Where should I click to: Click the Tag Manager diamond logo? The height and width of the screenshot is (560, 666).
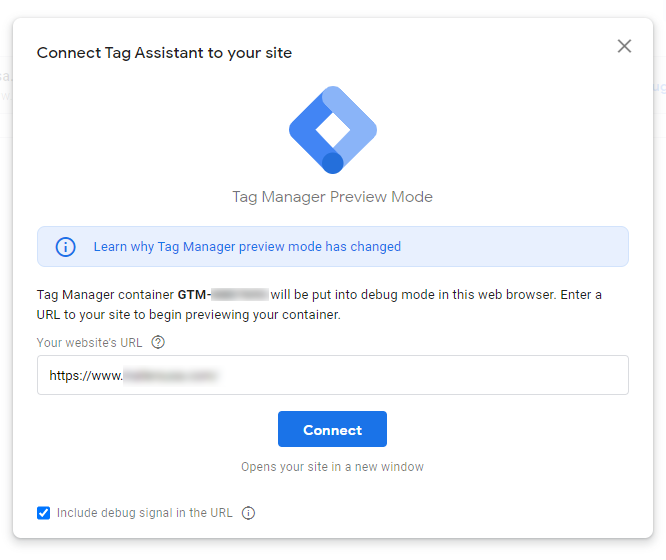(333, 130)
